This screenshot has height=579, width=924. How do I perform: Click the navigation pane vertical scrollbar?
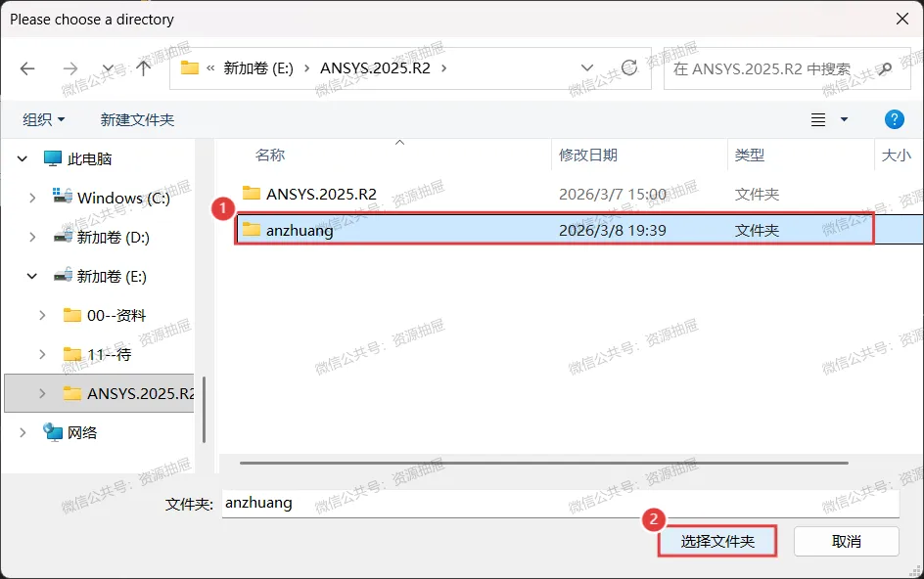[x=204, y=410]
